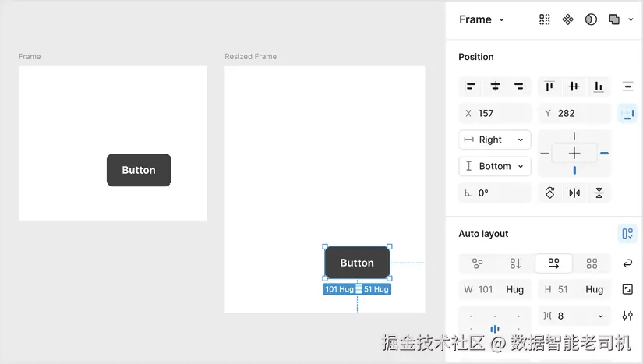Rotate the selection 90 degrees
643x364 pixels.
[550, 193]
